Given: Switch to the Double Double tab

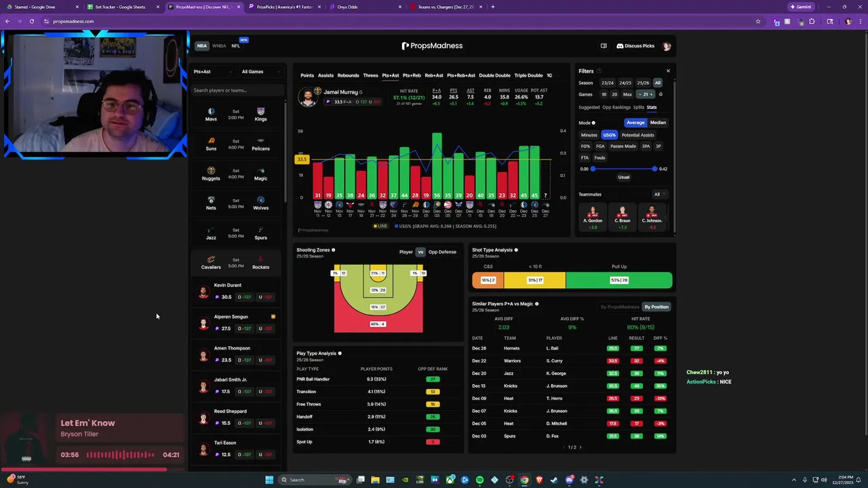Looking at the screenshot, I should [x=494, y=76].
